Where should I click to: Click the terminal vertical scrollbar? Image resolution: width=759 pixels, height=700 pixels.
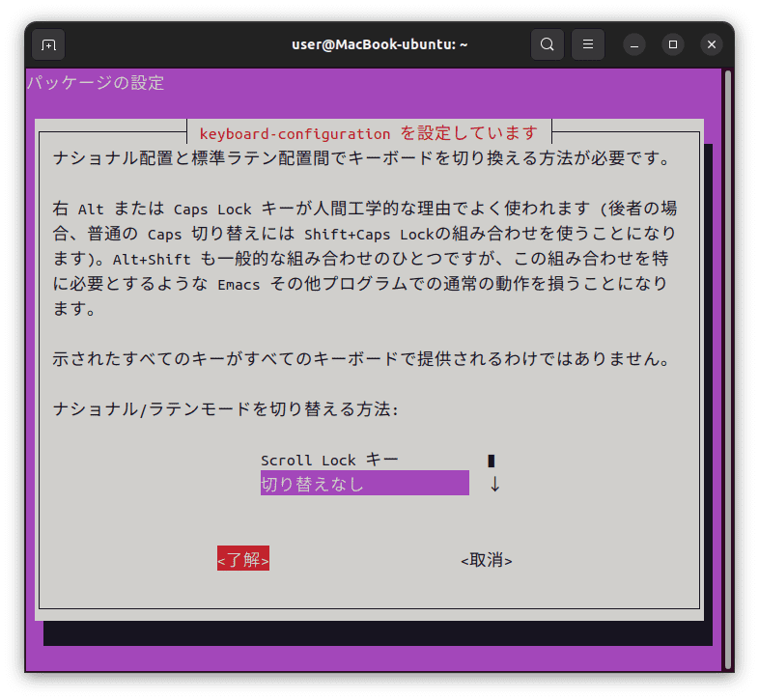click(x=727, y=370)
